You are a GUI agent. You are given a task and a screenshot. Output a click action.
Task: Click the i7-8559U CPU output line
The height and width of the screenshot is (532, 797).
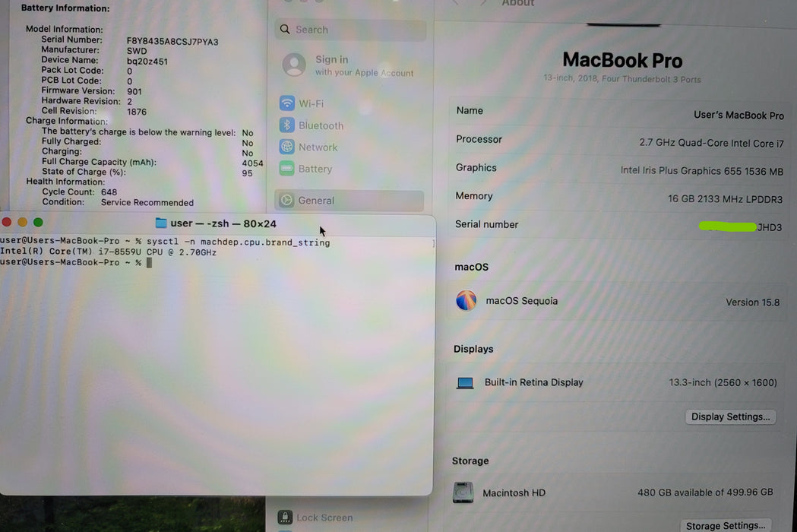(x=108, y=252)
